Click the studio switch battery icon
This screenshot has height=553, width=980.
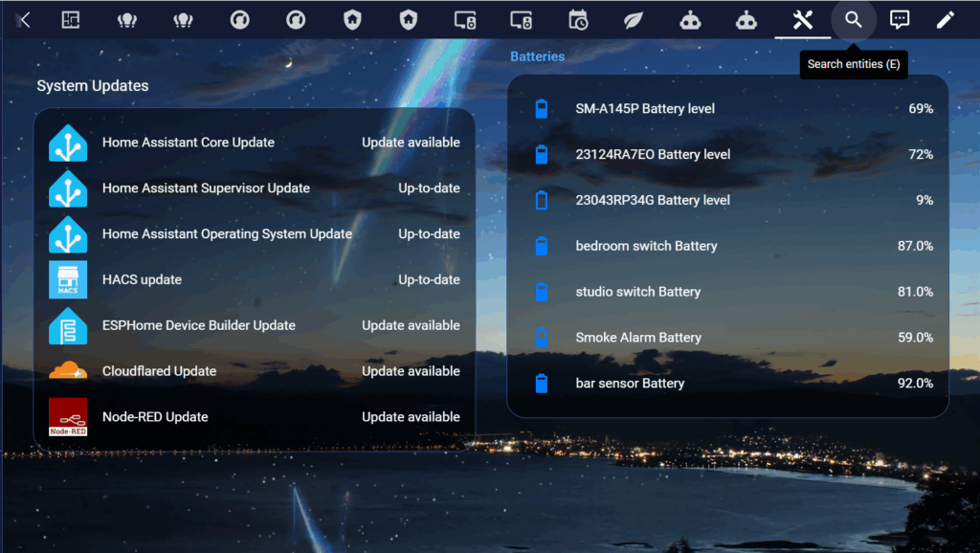click(542, 292)
